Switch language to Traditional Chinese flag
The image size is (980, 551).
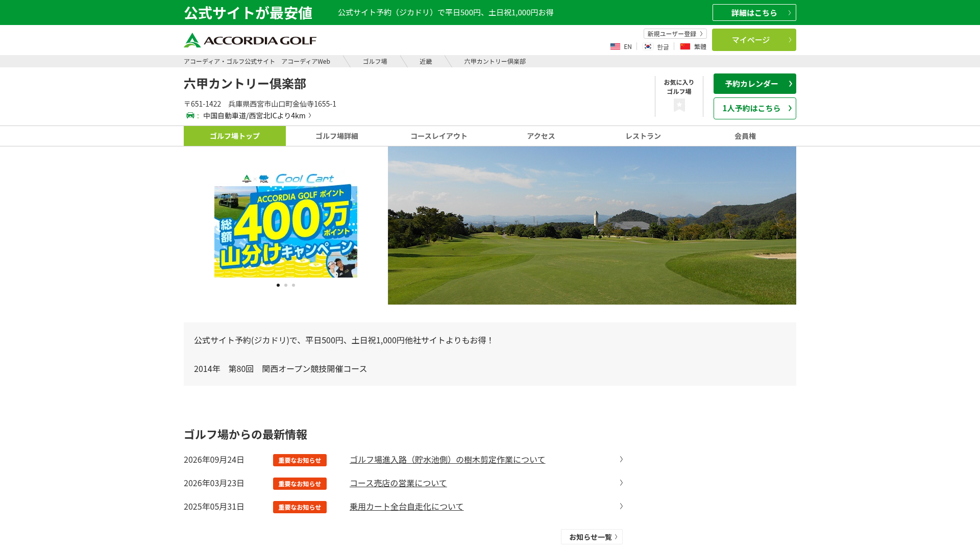(x=693, y=46)
